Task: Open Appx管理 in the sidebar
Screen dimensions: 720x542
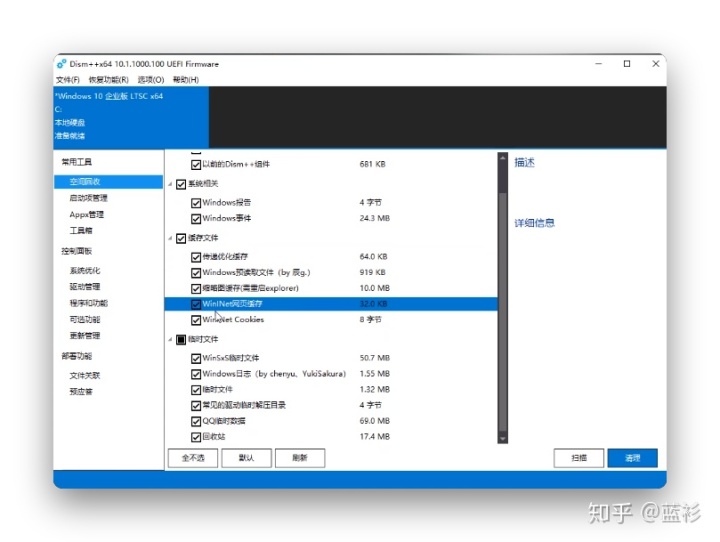Action: (86, 215)
